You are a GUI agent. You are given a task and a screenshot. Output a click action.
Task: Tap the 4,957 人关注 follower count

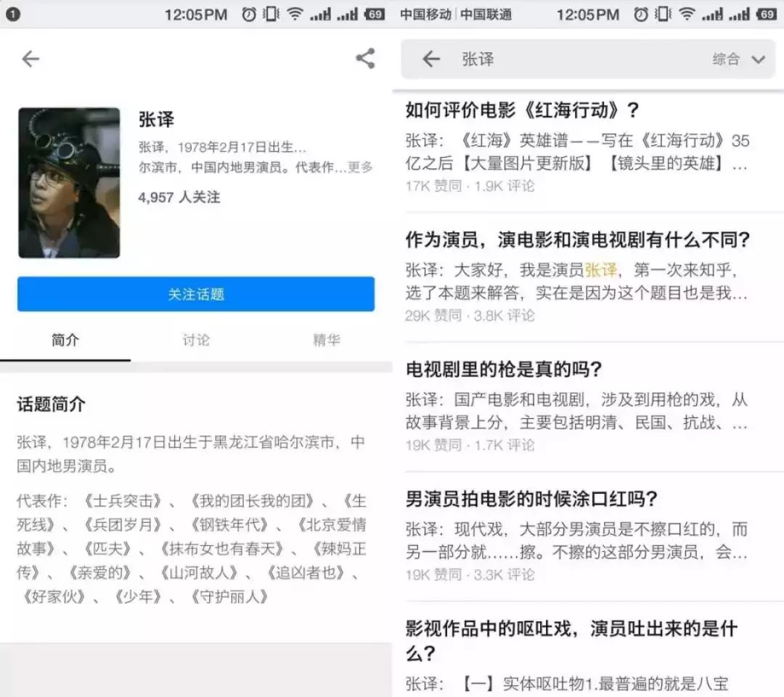(x=179, y=197)
